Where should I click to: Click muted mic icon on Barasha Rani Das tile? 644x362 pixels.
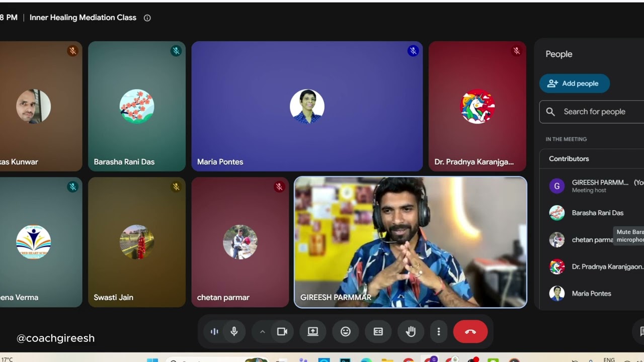176,51
